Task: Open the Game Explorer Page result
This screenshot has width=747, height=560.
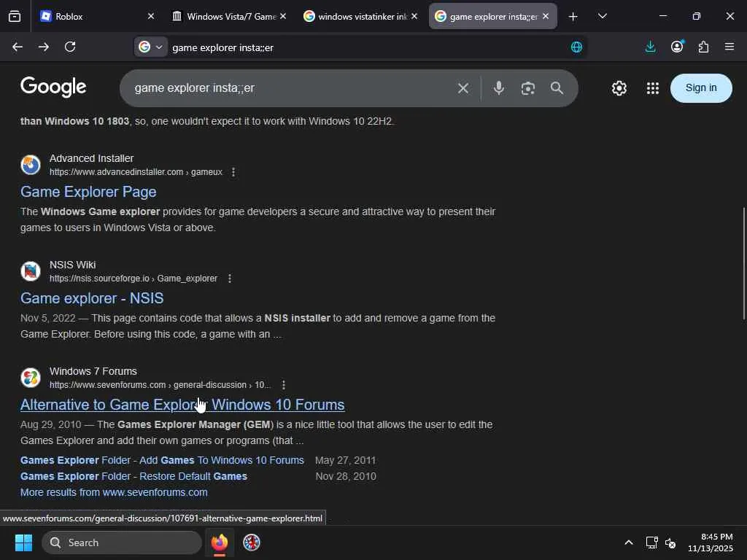Action: 88,192
